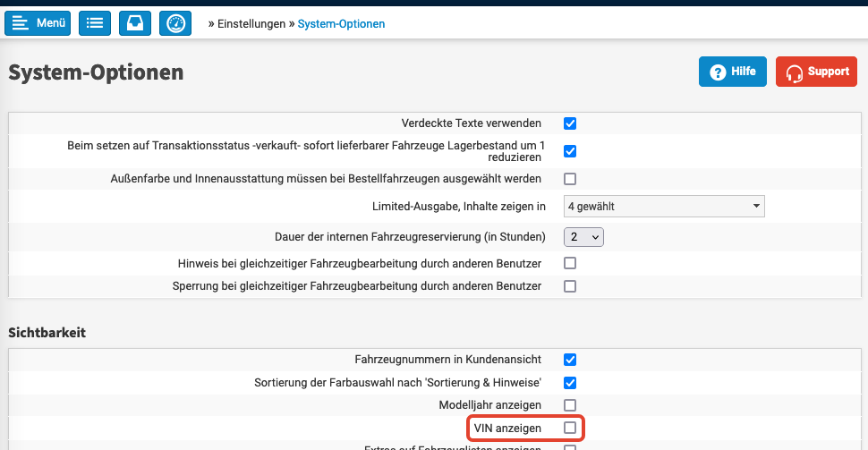This screenshot has height=450, width=868.
Task: Enable Außenfarbe und Innenausstattung requirement checkbox
Action: [x=570, y=179]
